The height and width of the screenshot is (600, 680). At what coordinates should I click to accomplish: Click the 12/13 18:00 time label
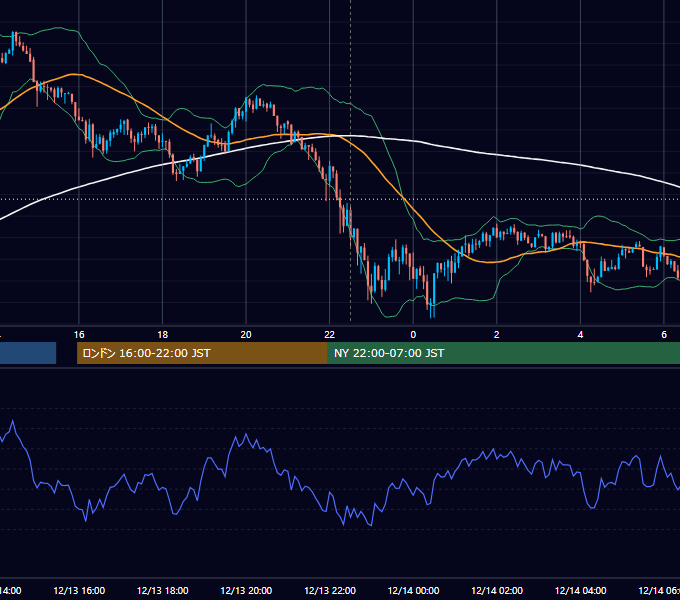click(163, 590)
